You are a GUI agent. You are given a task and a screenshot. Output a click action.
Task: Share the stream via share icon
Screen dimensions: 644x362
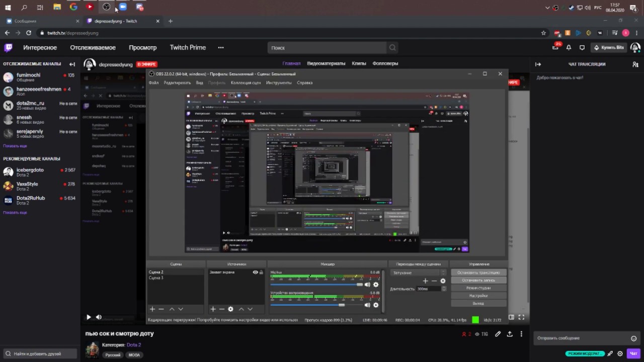[x=510, y=334]
